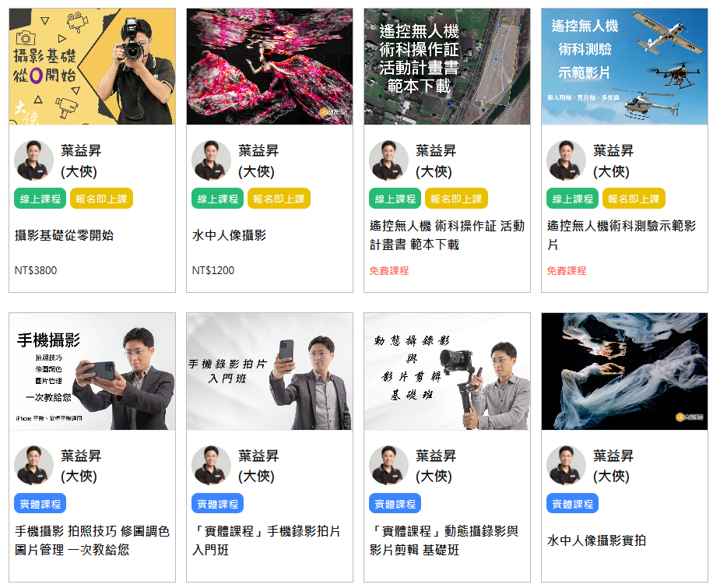The image size is (713, 588).
Task: Open the 手機攝影 course image
Action: 93,371
